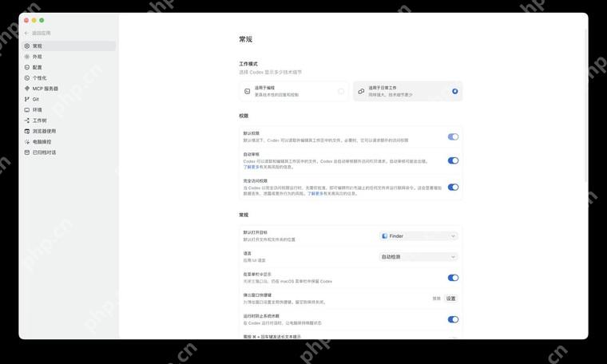Screen dimensions: 607x364
Task: Toggle the 在菜单栏中显示 switch
Action: point(453,278)
